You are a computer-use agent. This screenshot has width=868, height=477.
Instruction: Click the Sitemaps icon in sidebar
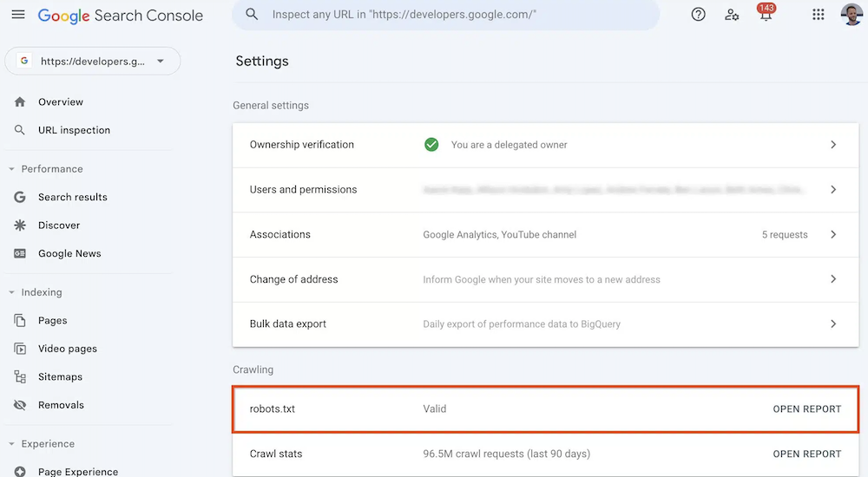click(x=20, y=377)
